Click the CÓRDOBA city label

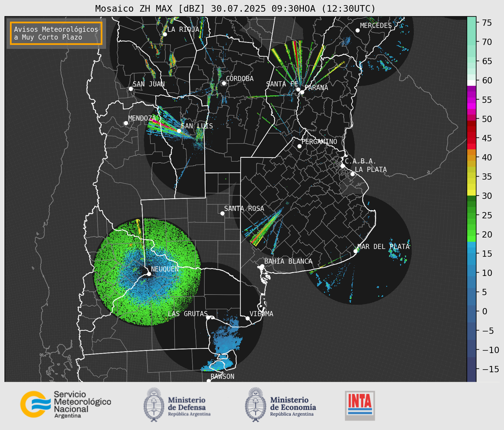pos(240,78)
